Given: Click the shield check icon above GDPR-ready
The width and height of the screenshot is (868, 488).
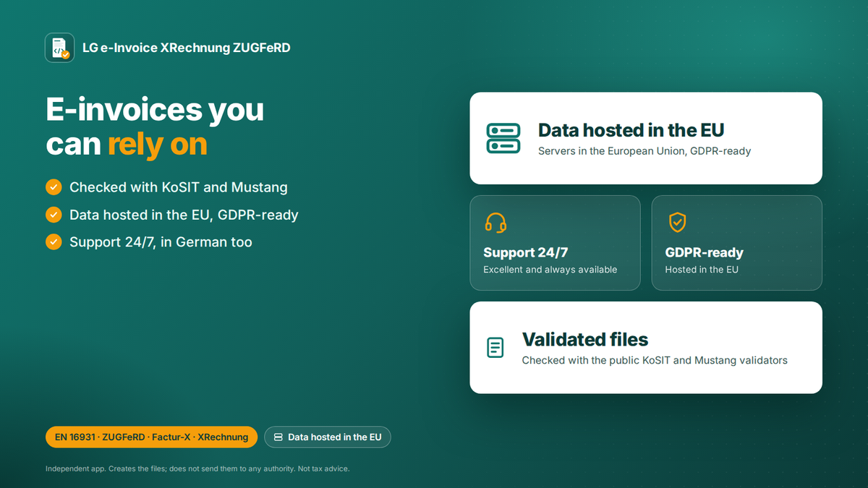Looking at the screenshot, I should click(677, 222).
